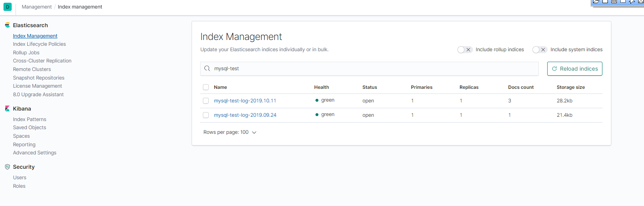
Task: Click the dashed rectangle capture icon in floating toolbar
Action: click(x=623, y=1)
